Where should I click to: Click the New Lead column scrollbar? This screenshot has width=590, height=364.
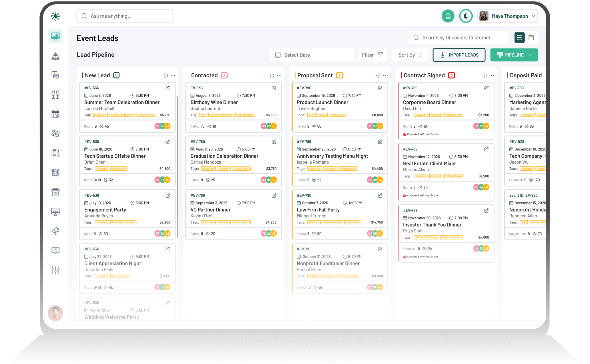(x=178, y=167)
